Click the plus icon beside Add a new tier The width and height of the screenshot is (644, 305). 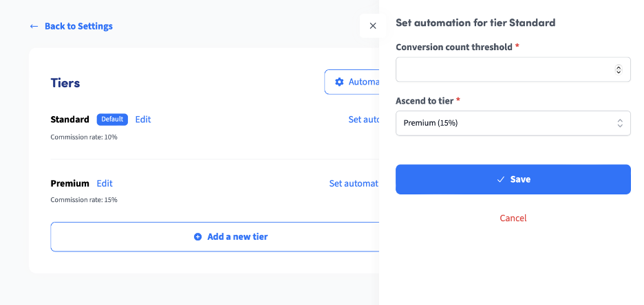tap(198, 236)
